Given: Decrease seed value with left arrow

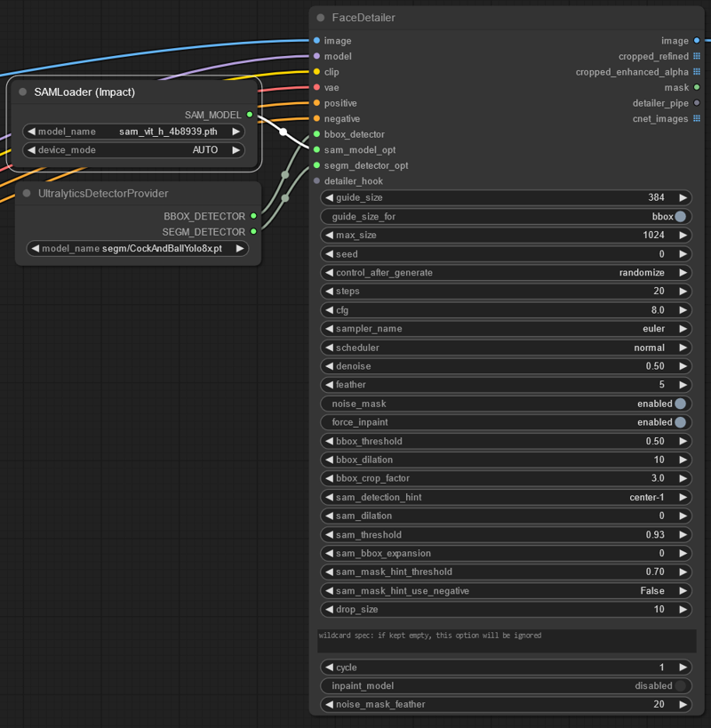Looking at the screenshot, I should click(x=329, y=254).
